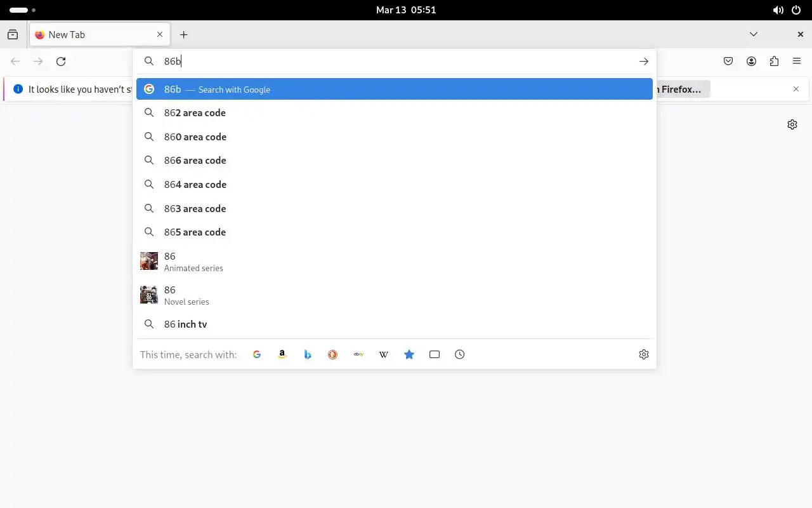Screen dimensions: 812x508
Task: Choose '860 area code' suggestion
Action: (395, 137)
